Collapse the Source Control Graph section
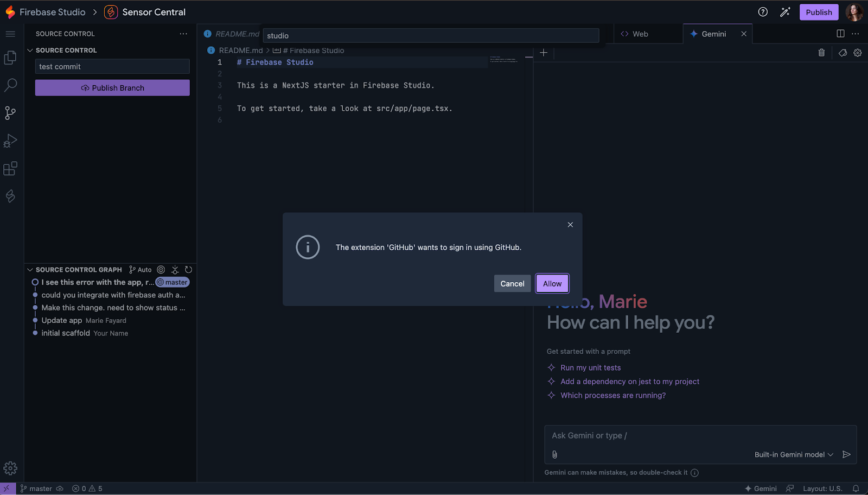The image size is (868, 495). [x=30, y=270]
